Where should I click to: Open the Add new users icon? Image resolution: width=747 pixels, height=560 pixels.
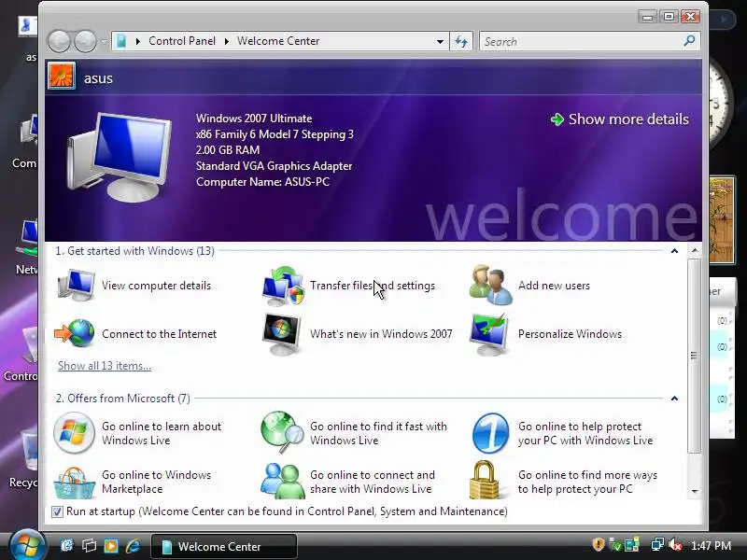click(x=491, y=286)
